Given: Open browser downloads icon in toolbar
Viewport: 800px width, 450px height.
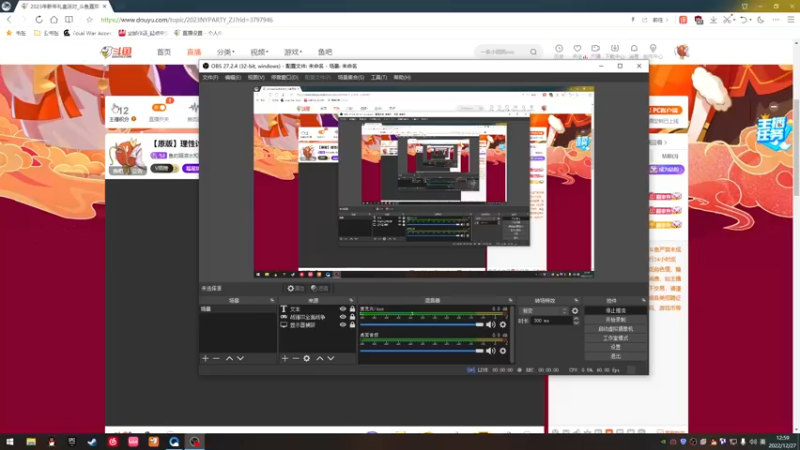Looking at the screenshot, I should [713, 19].
